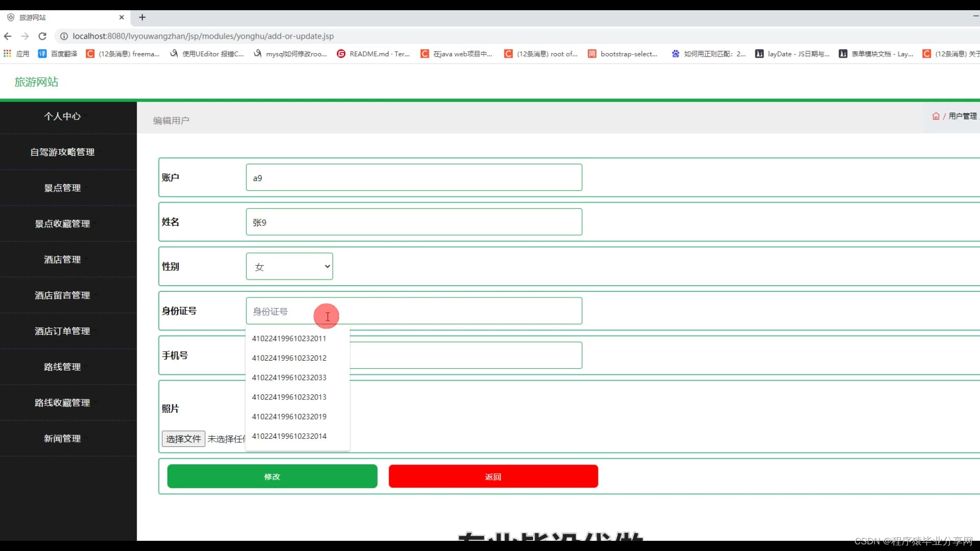The height and width of the screenshot is (551, 980).
Task: Choose autocomplete entry 410224199610232033
Action: (x=289, y=378)
